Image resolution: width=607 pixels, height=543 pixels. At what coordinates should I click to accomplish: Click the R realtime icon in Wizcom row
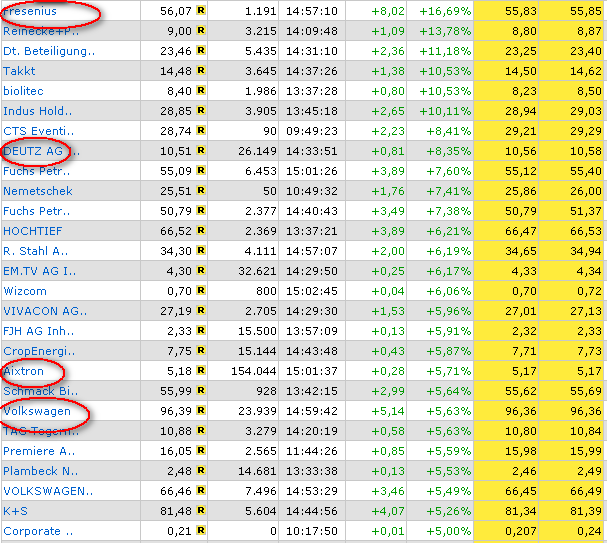click(201, 290)
